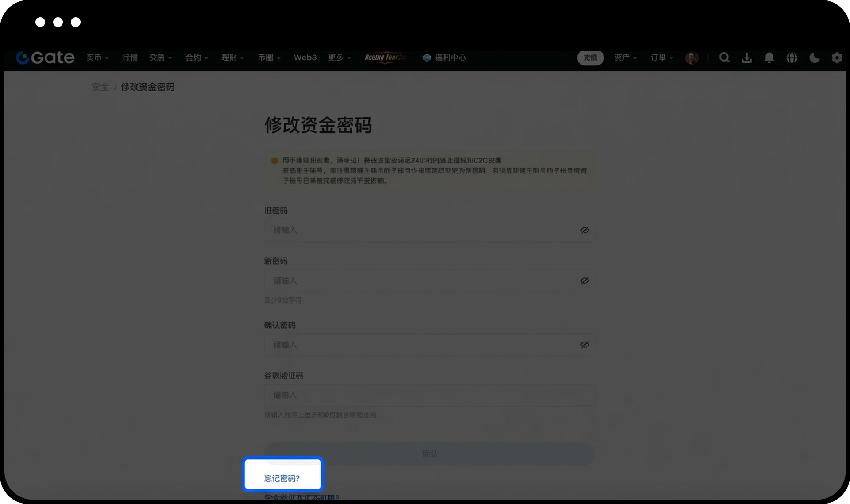The height and width of the screenshot is (504, 850).
Task: Expand the 资产 dropdown menu
Action: pyautogui.click(x=625, y=58)
